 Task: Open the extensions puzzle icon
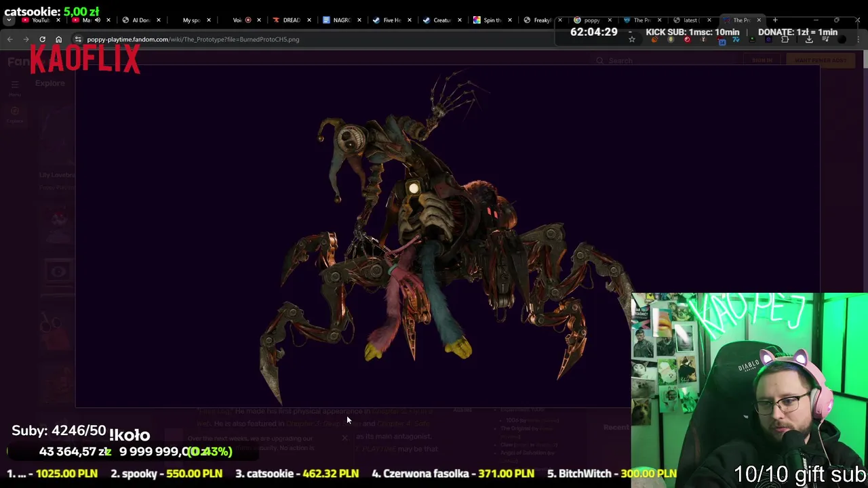coord(785,39)
